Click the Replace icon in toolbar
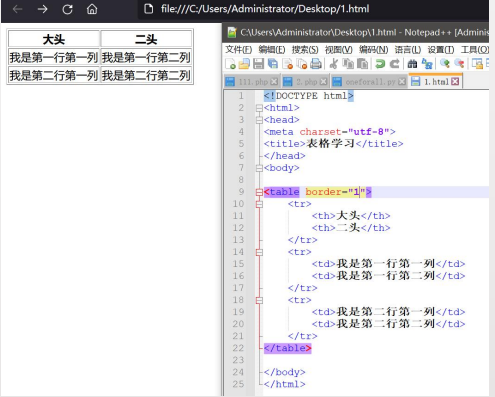The image size is (495, 397). click(427, 63)
